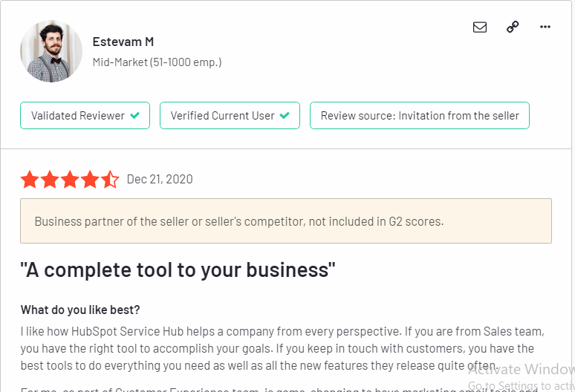Click the Review source invitation badge
Viewport: 575px width, 392px height.
click(420, 115)
